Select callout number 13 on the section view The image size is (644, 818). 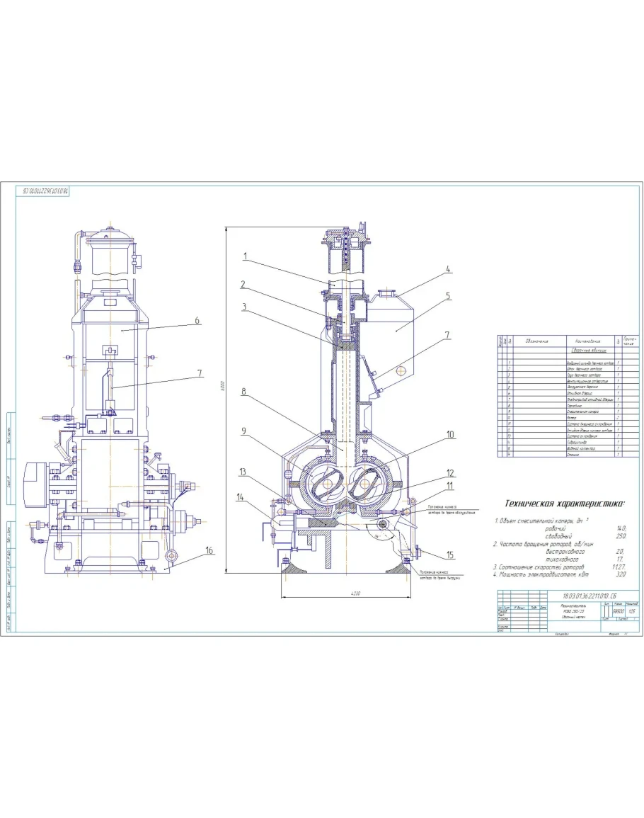(x=243, y=472)
